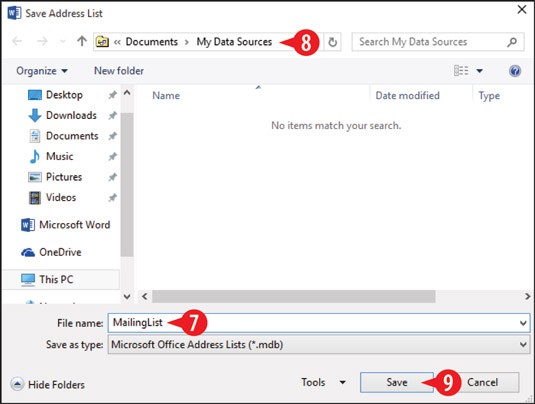
Task: Open the recent locations dropdown arrow
Action: coord(62,42)
